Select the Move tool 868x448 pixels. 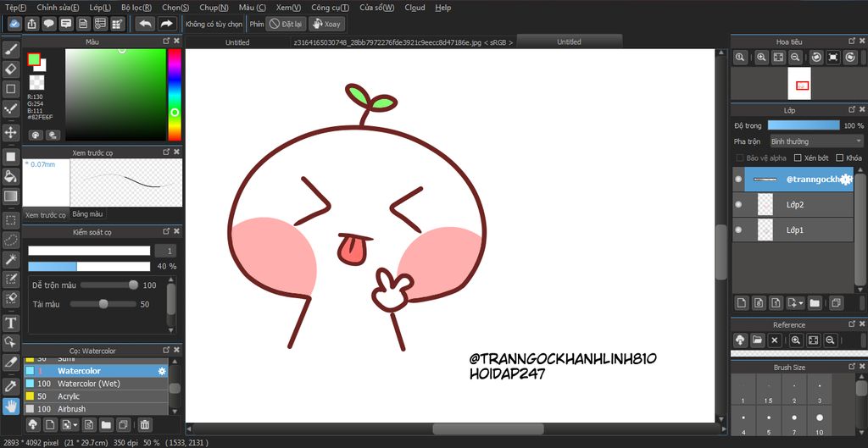(11, 132)
